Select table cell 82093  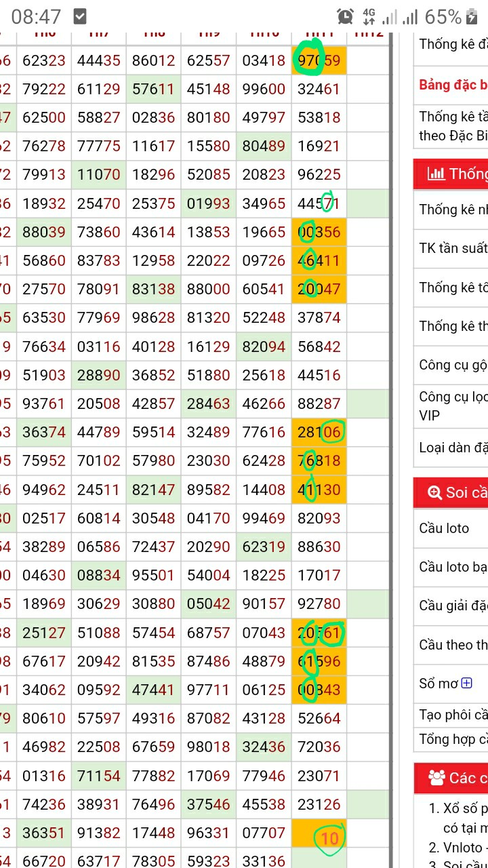pyautogui.click(x=319, y=518)
